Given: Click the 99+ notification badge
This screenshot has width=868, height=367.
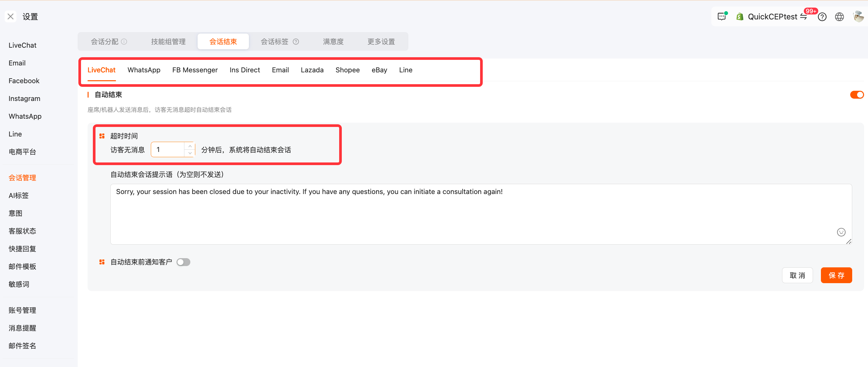Looking at the screenshot, I should (x=811, y=11).
